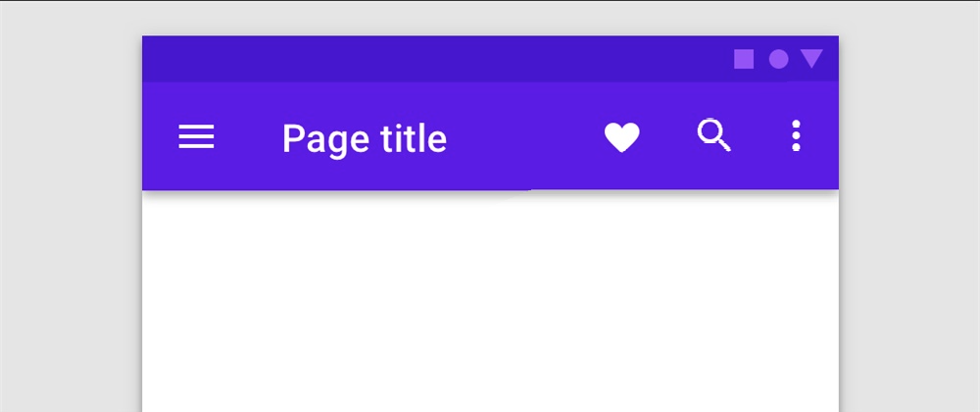Open the three-dot overflow menu
Viewport: 980px width, 412px height.
[x=796, y=135]
